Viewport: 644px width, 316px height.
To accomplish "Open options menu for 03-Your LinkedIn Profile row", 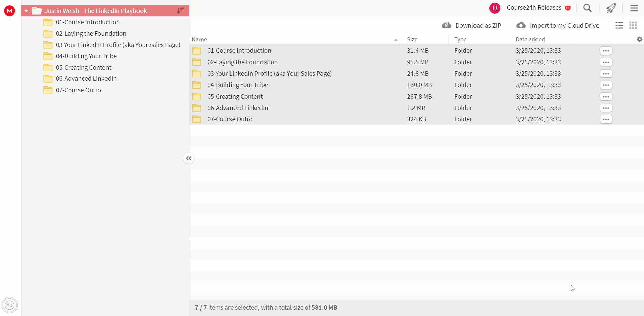I will click(606, 74).
